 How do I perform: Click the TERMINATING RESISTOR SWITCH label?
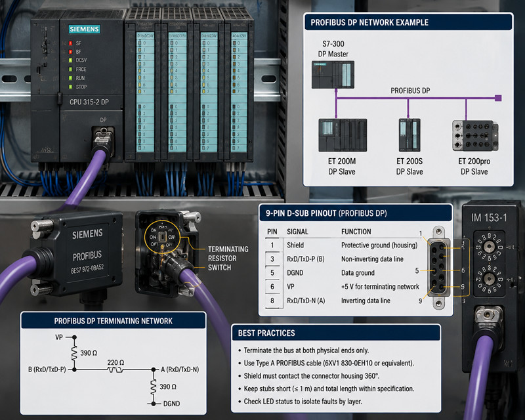coord(228,258)
